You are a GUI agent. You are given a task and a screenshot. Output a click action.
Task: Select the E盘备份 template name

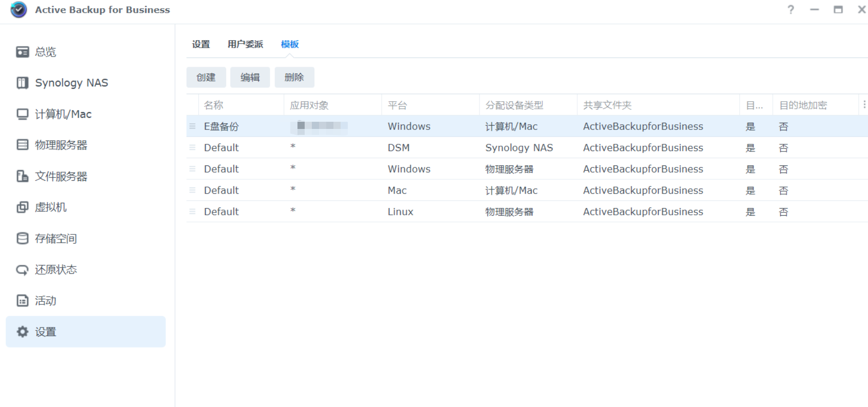[x=221, y=127]
